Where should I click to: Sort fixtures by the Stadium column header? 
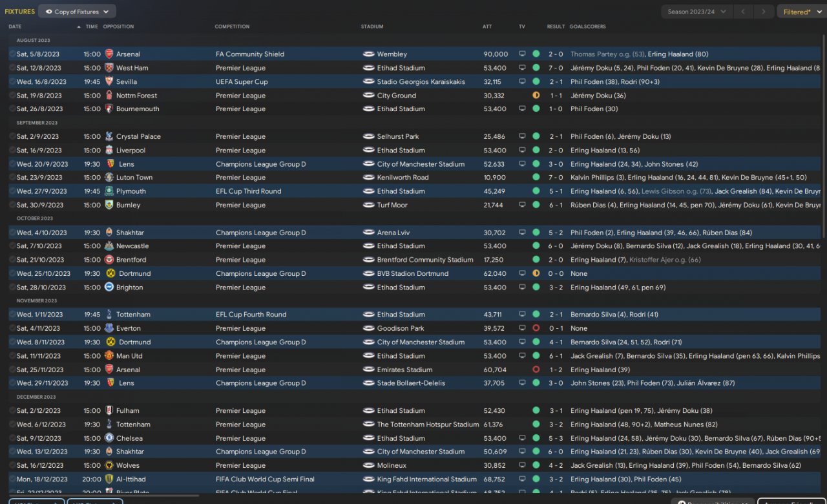372,26
